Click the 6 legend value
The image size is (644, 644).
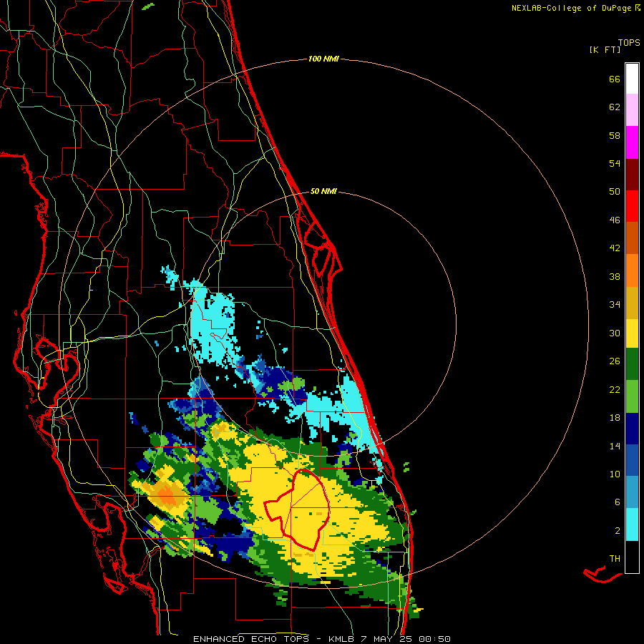point(618,502)
